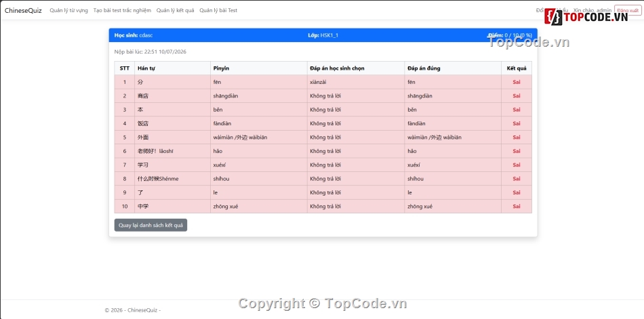The width and height of the screenshot is (644, 319).
Task: Click fàndiàn in the Đáp án đúng column
Action: pyautogui.click(x=416, y=123)
